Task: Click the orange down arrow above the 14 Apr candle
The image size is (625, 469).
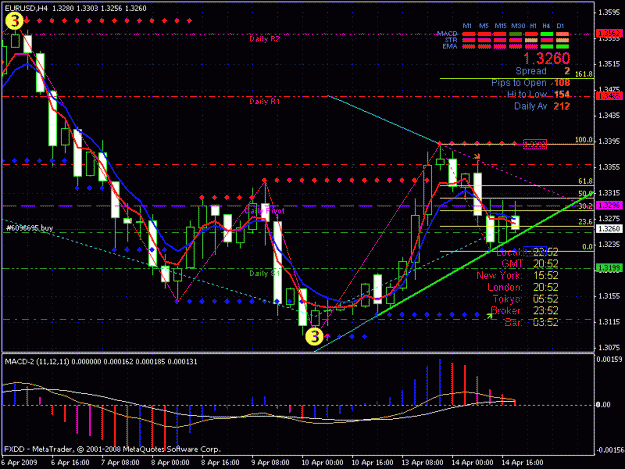Action: coord(477,157)
